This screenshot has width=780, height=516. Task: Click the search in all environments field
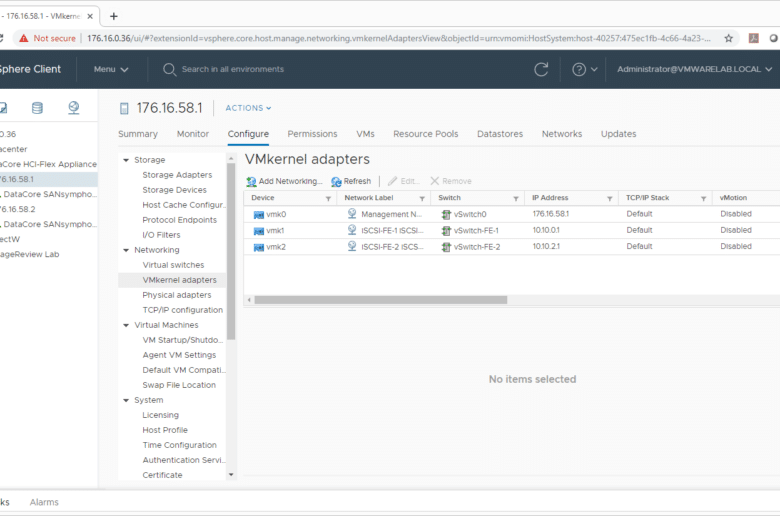(233, 69)
